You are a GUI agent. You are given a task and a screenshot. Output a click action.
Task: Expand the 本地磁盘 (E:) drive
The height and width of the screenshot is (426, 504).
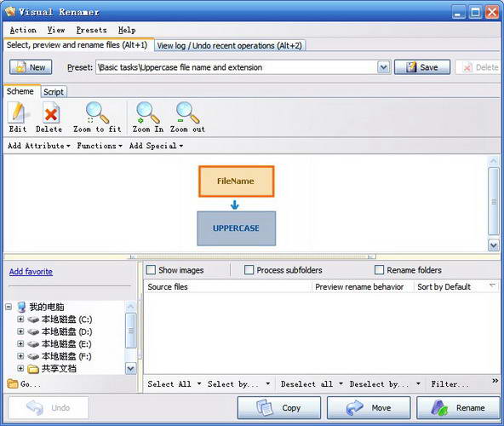tap(20, 343)
